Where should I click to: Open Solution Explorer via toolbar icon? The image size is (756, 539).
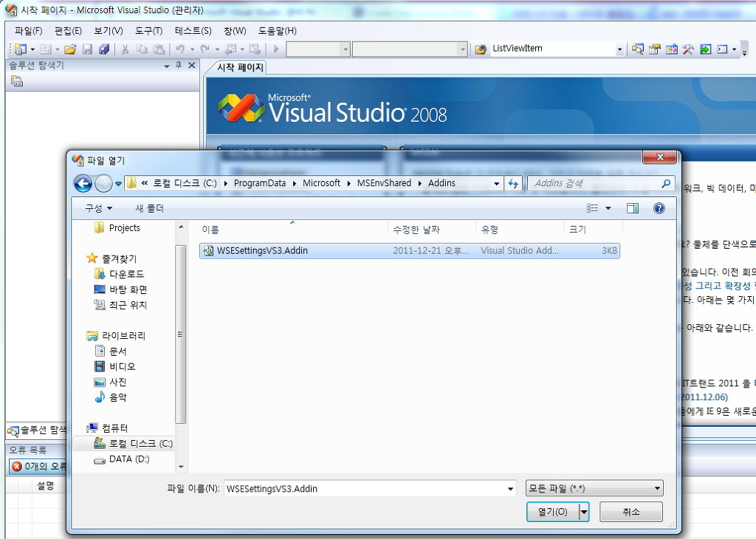coord(638,49)
